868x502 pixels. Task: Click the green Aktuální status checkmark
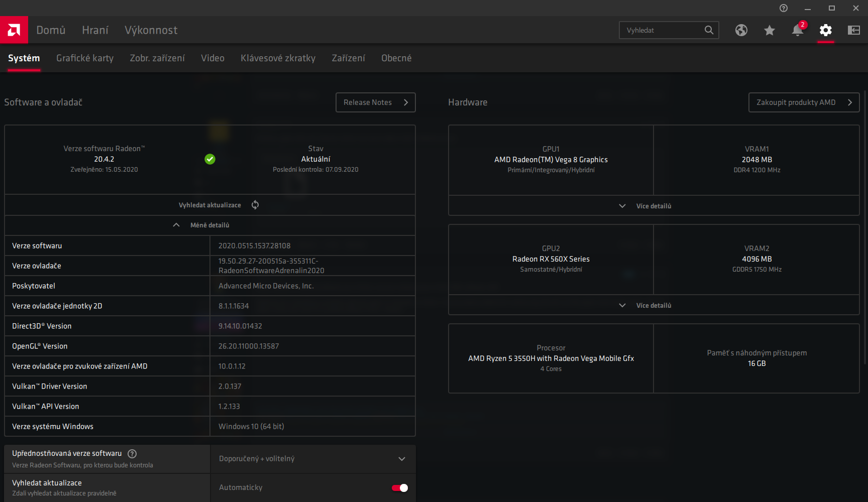(x=210, y=159)
